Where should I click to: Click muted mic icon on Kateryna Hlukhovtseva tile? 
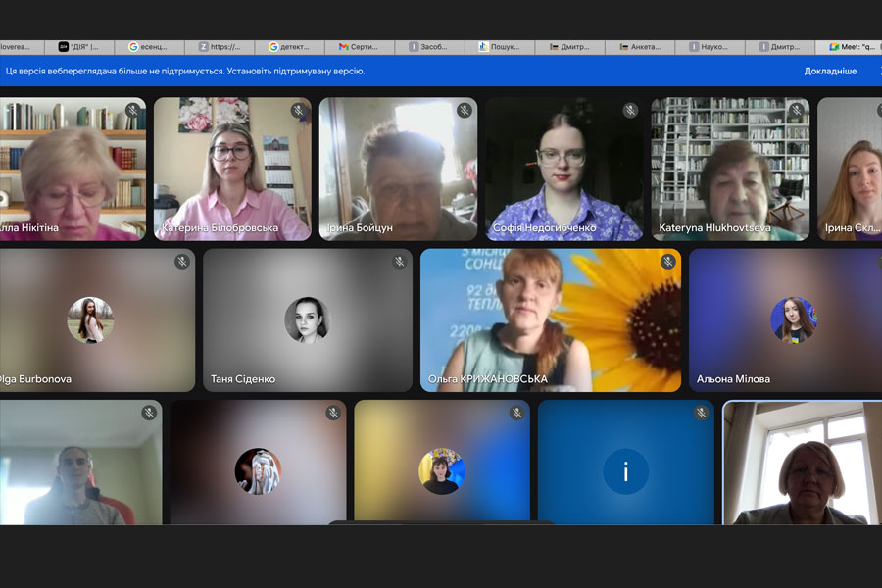click(796, 111)
